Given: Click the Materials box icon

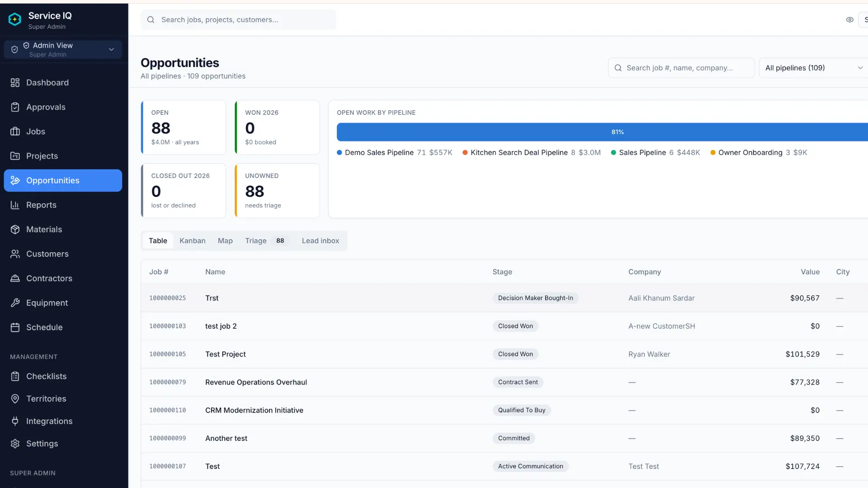Looking at the screenshot, I should click(x=15, y=230).
